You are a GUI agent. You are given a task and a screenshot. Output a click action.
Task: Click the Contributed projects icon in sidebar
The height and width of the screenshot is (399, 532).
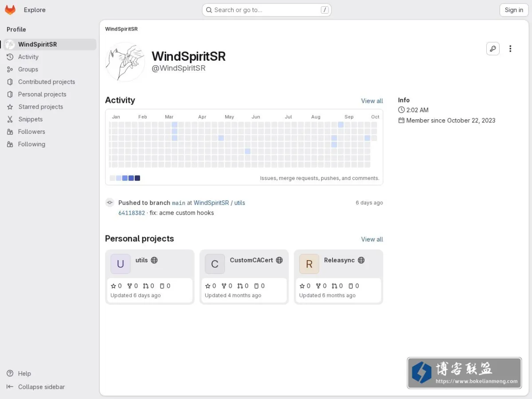tap(10, 82)
